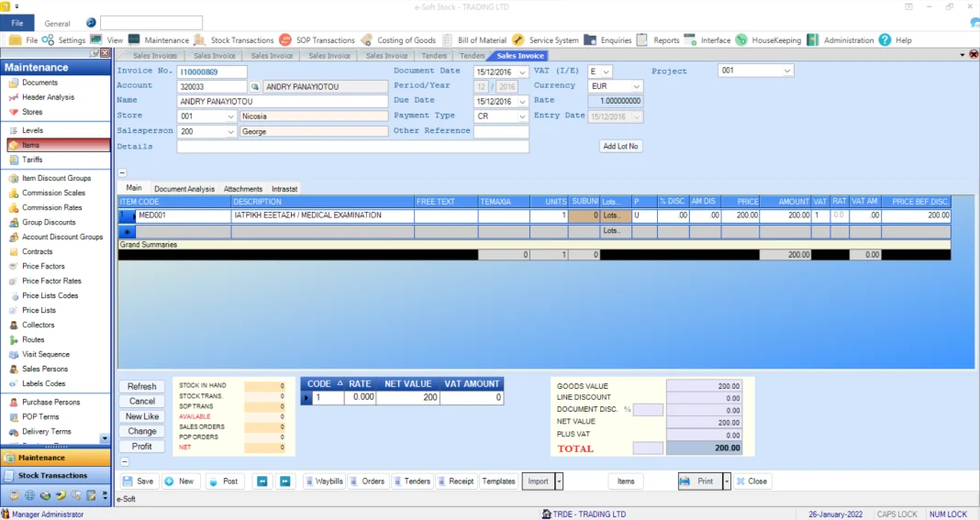This screenshot has height=520, width=980.
Task: Open the Store 001 dropdown
Action: tap(230, 116)
